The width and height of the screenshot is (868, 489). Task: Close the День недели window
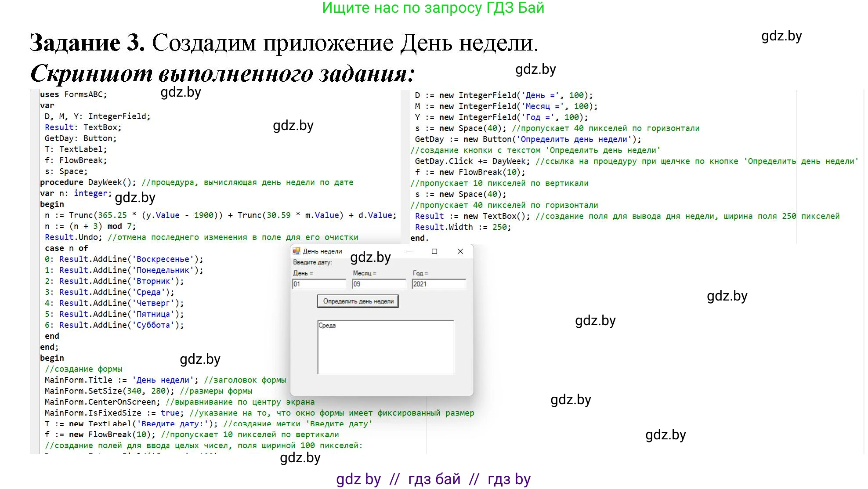coord(460,251)
